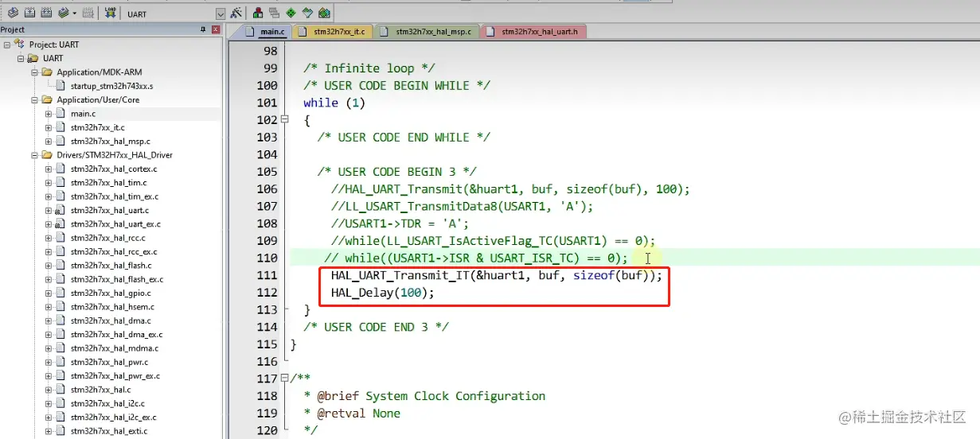The height and width of the screenshot is (439, 980).
Task: Click the Batch Build toolbar icon
Action: point(63,13)
